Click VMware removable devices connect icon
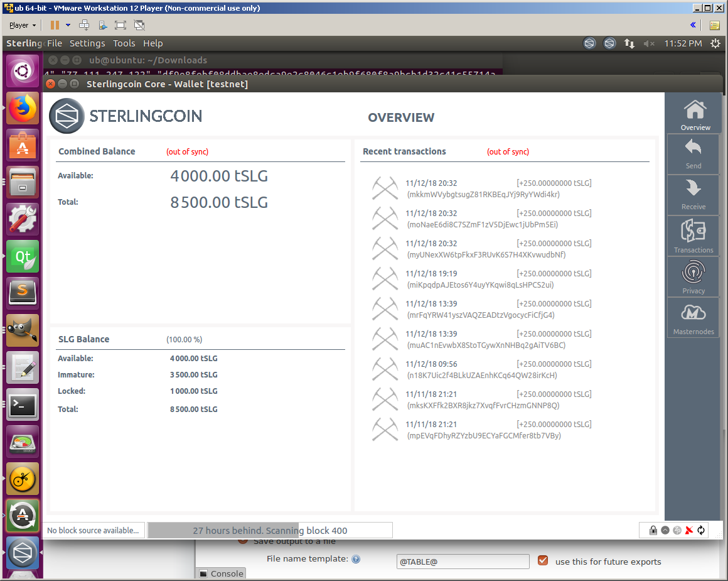728x581 pixels. [x=102, y=25]
